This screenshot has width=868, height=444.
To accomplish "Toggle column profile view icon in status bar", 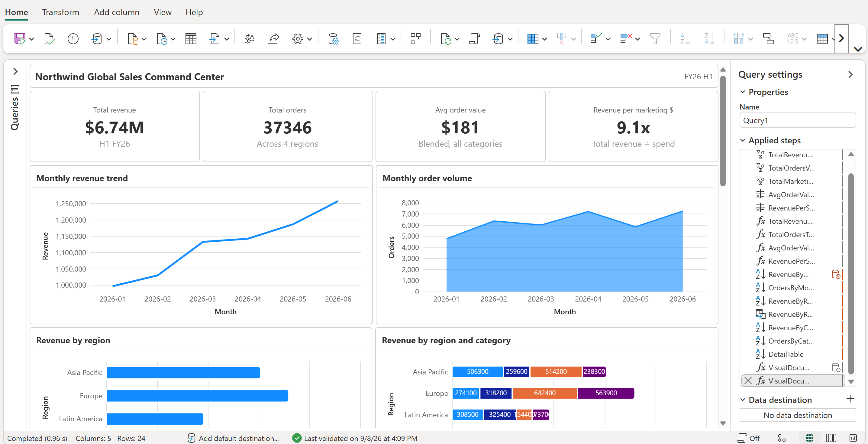I will pyautogui.click(x=853, y=438).
